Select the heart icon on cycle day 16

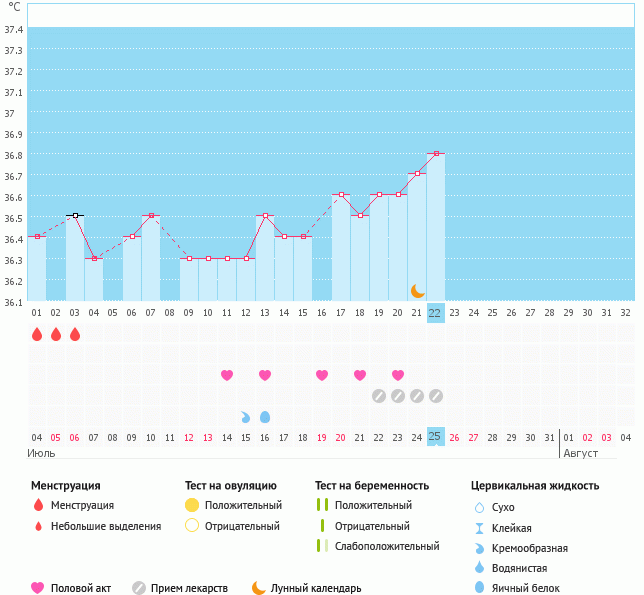pyautogui.click(x=322, y=375)
